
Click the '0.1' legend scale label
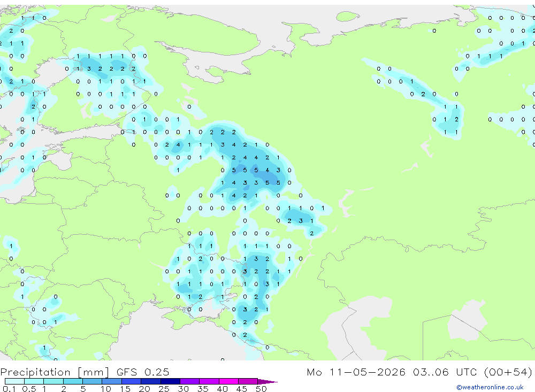9,389
